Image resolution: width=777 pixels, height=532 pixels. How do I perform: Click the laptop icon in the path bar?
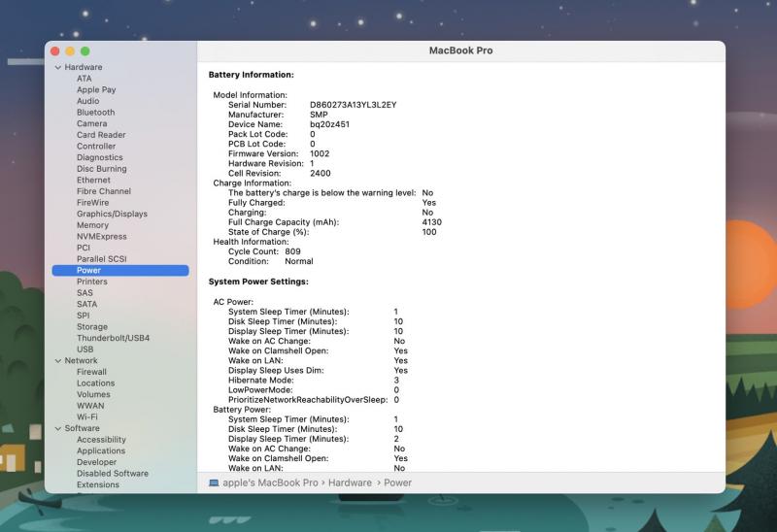[214, 482]
